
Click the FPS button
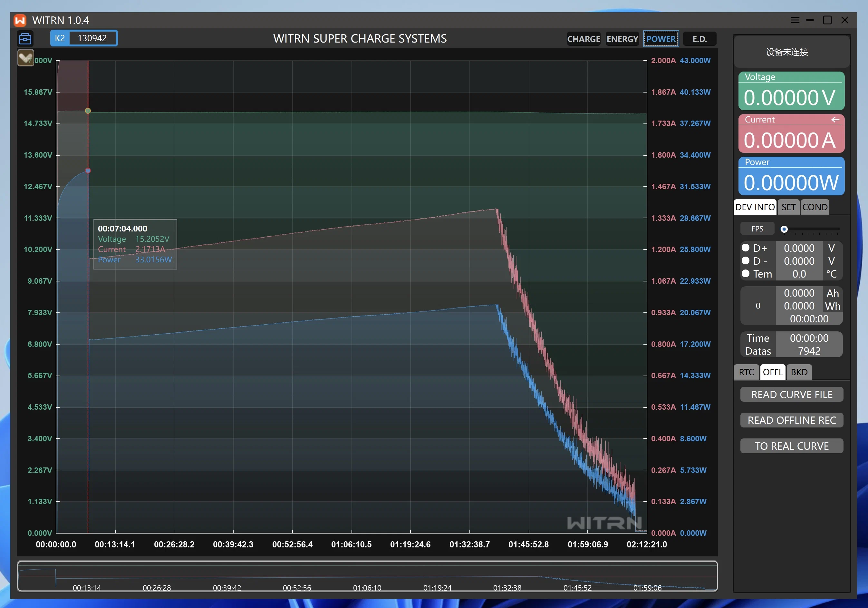(757, 229)
